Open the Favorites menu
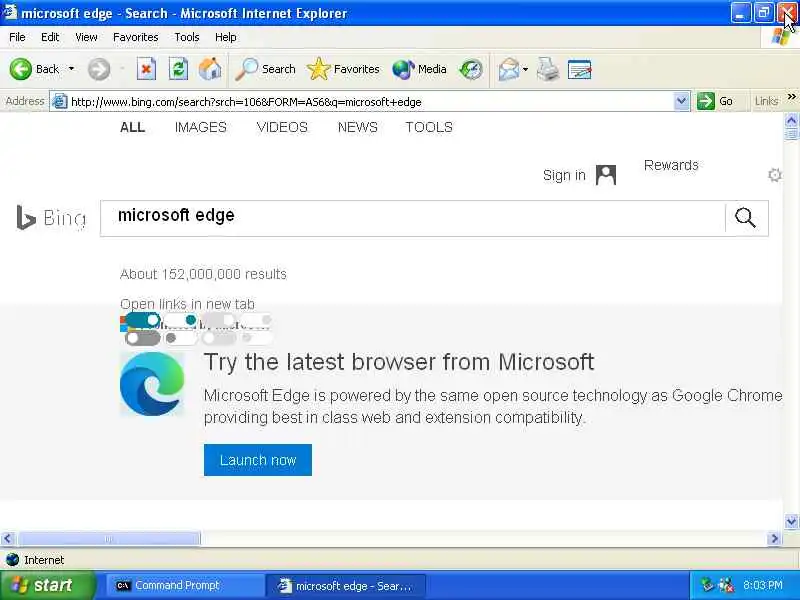The image size is (800, 600). click(136, 37)
